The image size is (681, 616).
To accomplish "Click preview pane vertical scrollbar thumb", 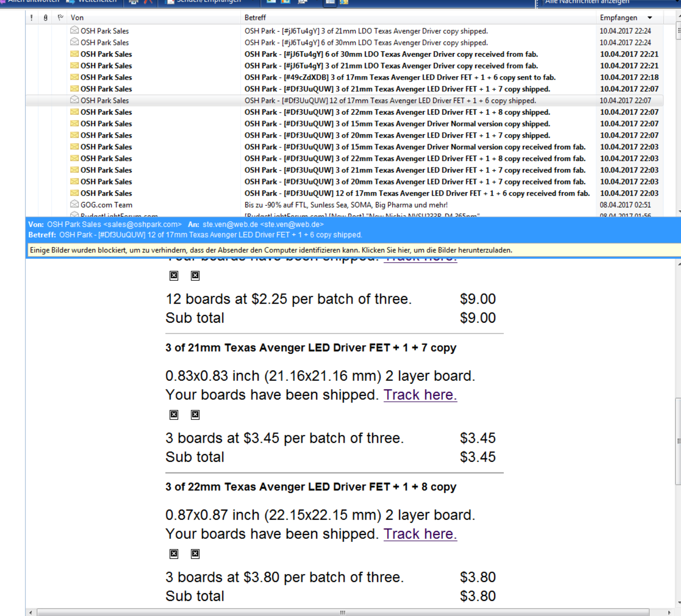I will 679,441.
